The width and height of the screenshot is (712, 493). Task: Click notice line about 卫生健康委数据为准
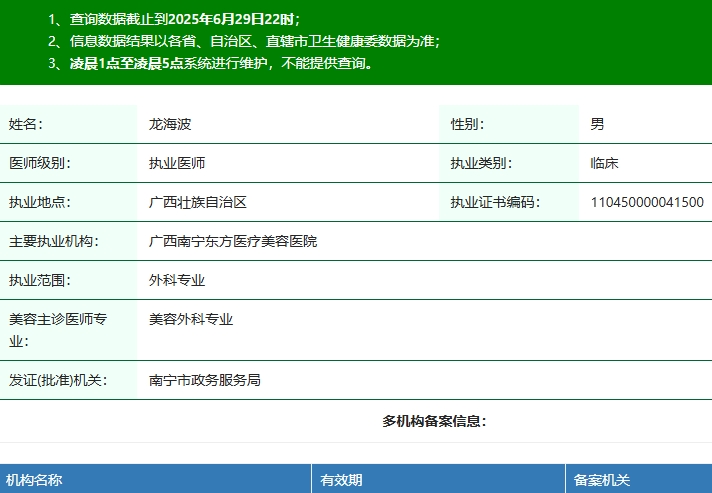tap(244, 41)
